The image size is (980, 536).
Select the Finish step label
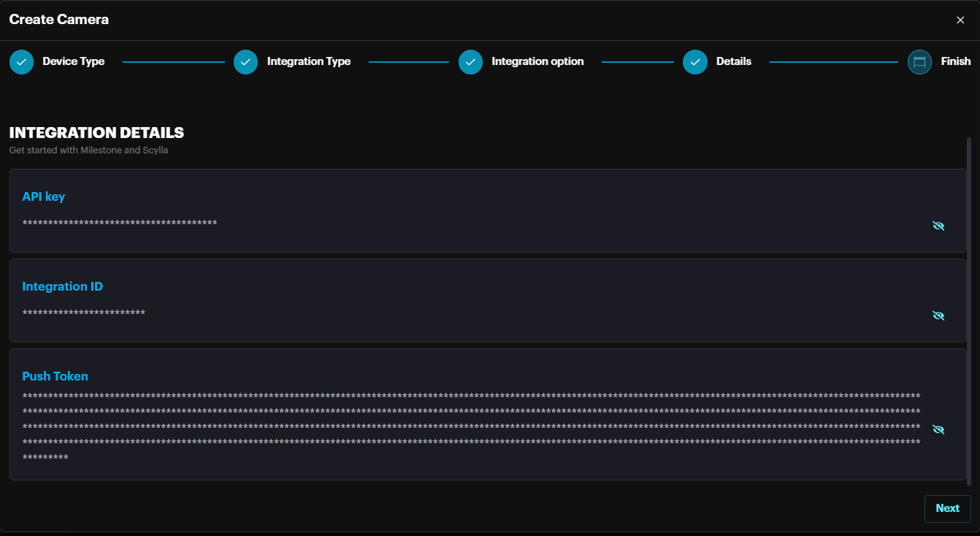click(x=955, y=61)
